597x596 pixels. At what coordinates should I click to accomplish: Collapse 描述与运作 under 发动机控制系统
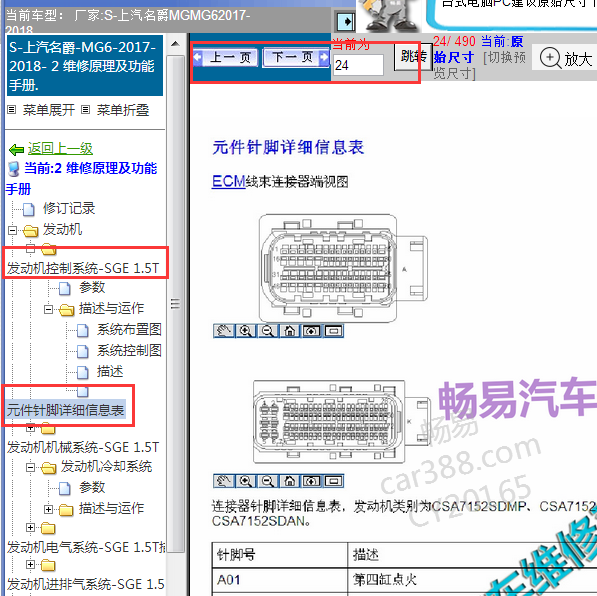tap(48, 309)
